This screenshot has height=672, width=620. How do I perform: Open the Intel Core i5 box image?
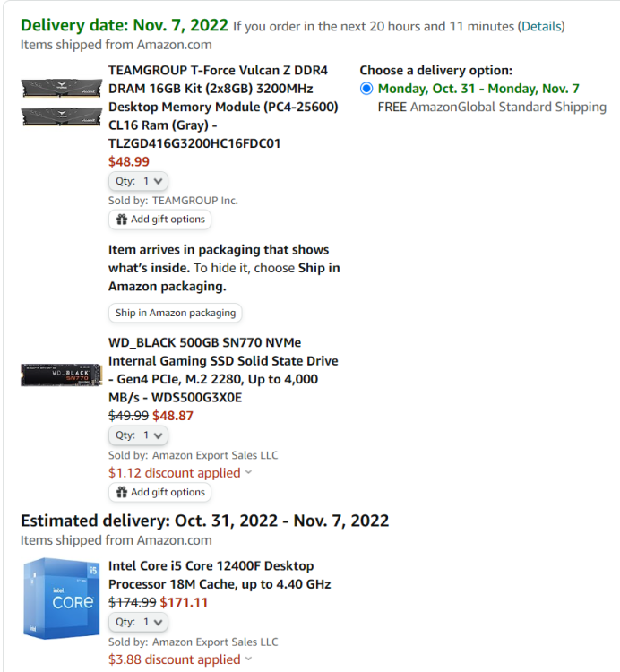[x=61, y=599]
